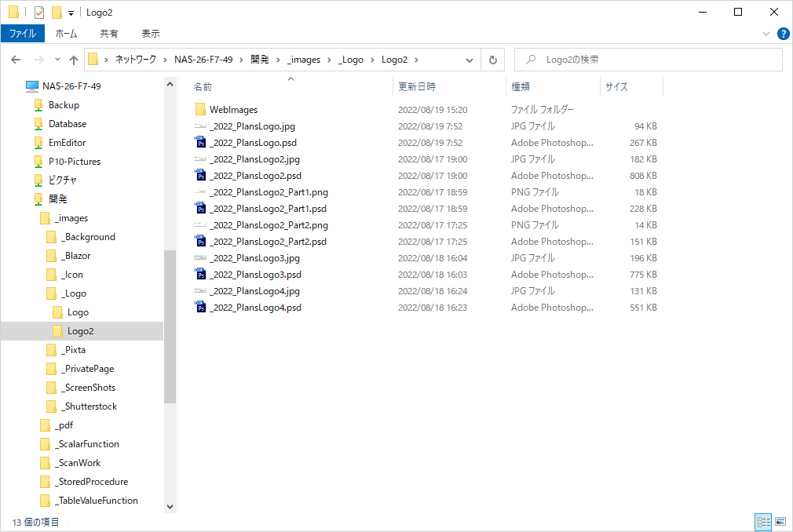Open the address bar history dropdown
Image resolution: width=793 pixels, height=532 pixels.
click(x=470, y=60)
